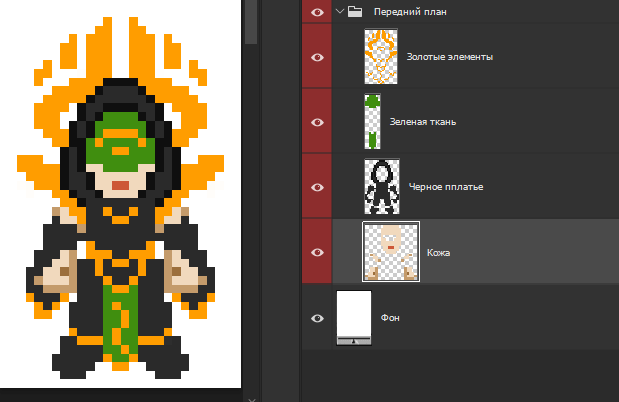Click the Зеленая ткань layer name

click(423, 122)
